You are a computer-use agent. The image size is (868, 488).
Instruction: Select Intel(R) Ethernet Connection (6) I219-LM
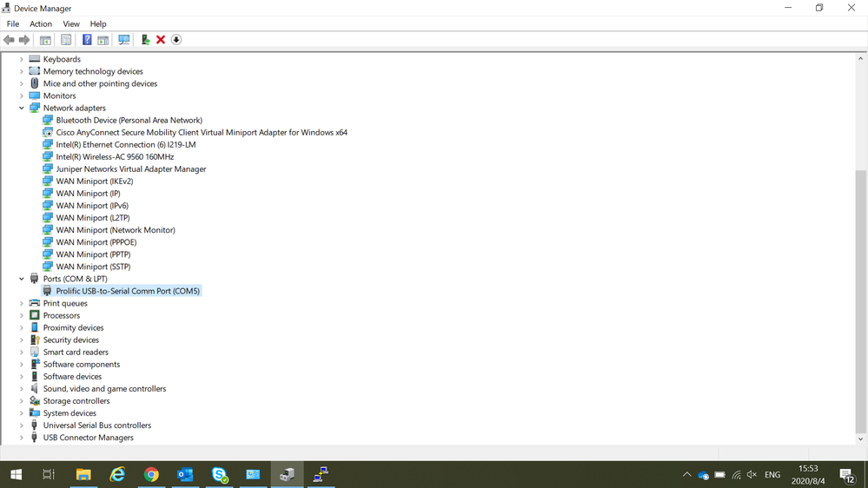[x=126, y=144]
